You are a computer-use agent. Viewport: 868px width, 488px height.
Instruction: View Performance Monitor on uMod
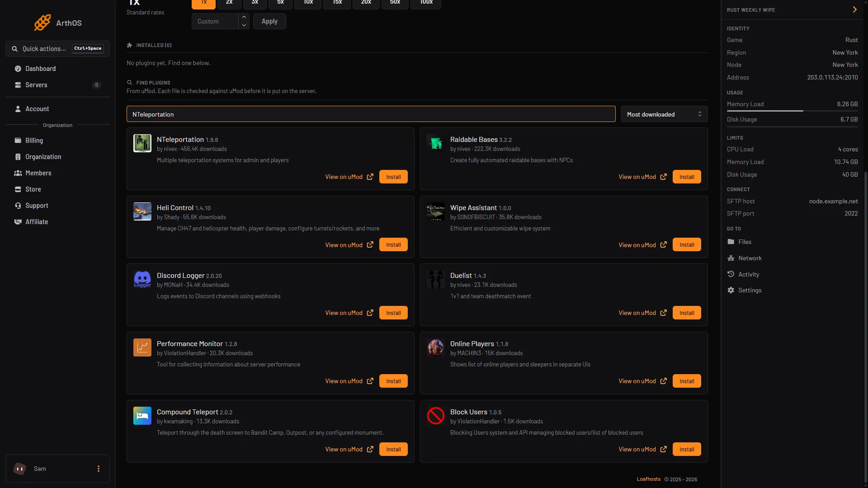click(x=349, y=381)
